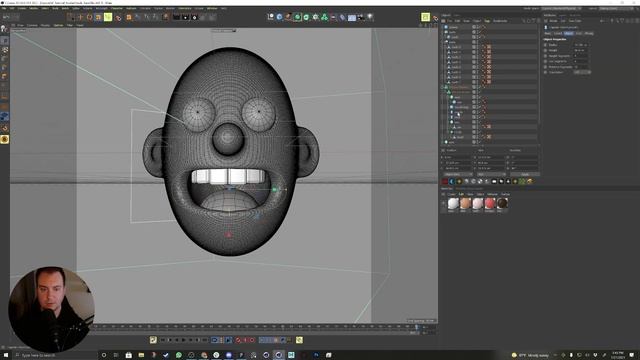This screenshot has height=360, width=640.
Task: Open the Cameras menu in the viewport
Action: click(32, 25)
